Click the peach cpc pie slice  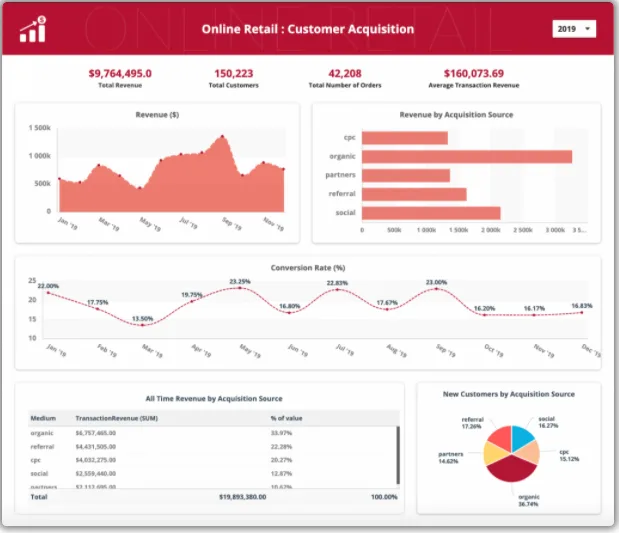[530, 452]
